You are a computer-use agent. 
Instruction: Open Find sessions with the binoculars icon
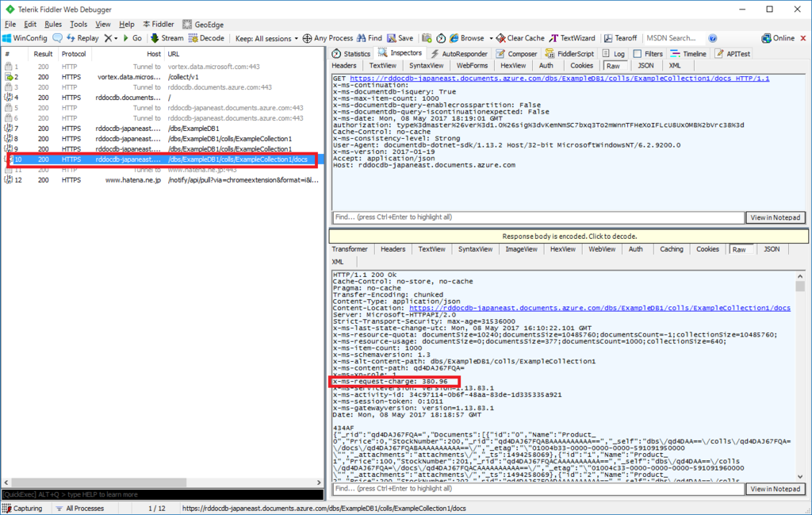point(370,38)
